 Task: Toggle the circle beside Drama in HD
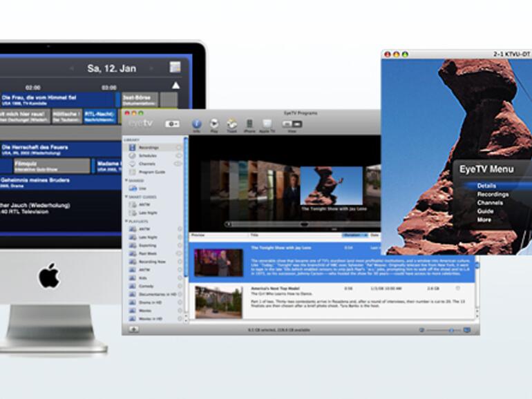[180, 302]
